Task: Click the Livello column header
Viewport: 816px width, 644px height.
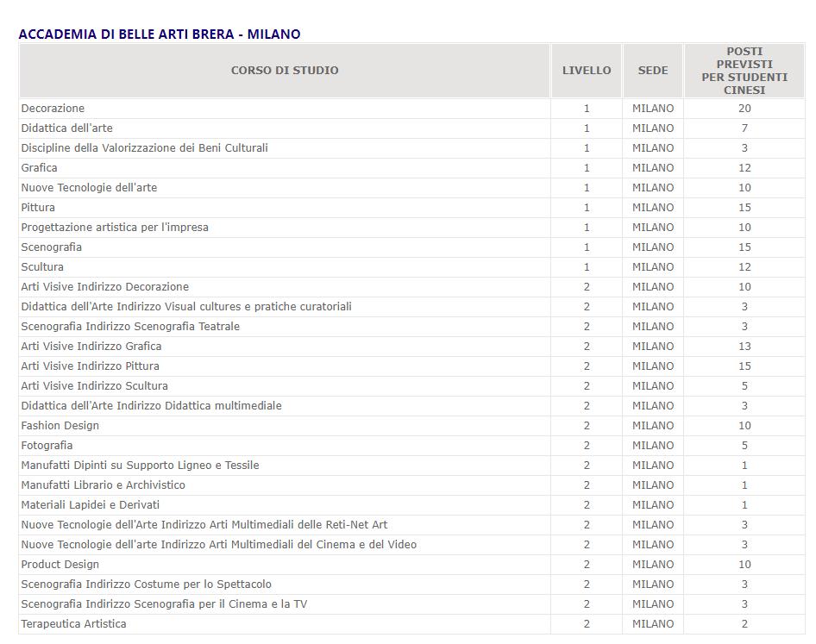Action: (587, 71)
